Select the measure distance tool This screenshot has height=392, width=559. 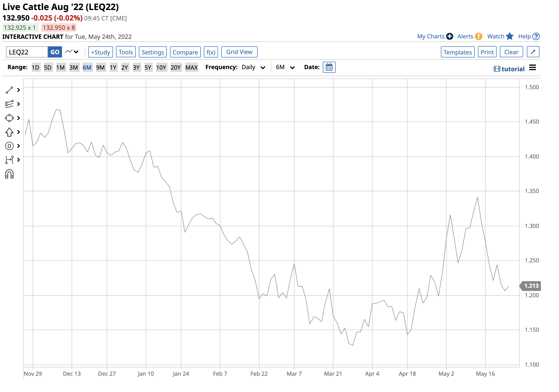pyautogui.click(x=10, y=160)
